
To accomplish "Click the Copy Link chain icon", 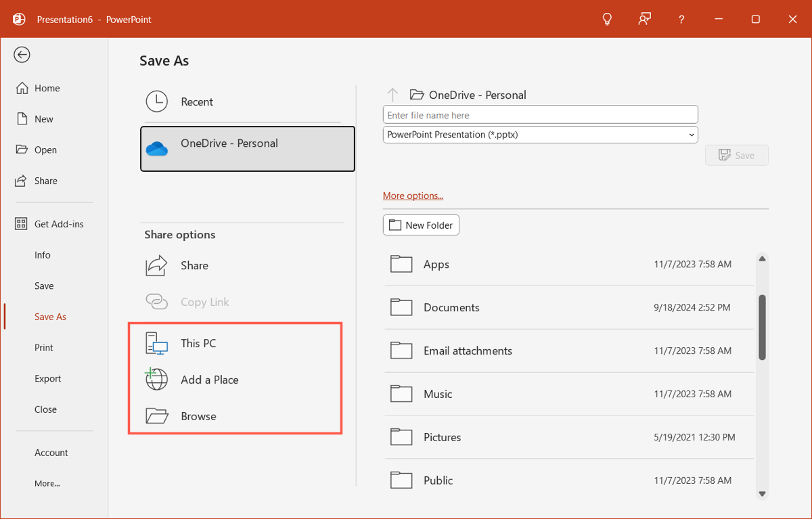I will tap(157, 302).
